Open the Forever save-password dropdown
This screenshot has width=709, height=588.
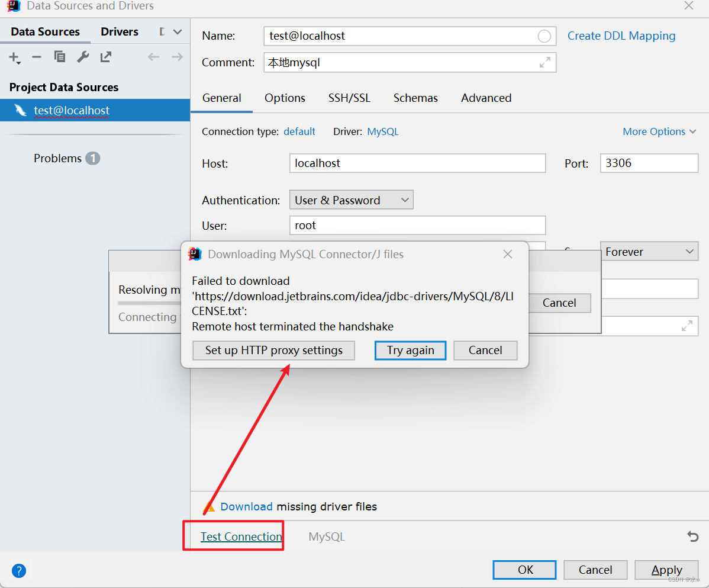649,252
